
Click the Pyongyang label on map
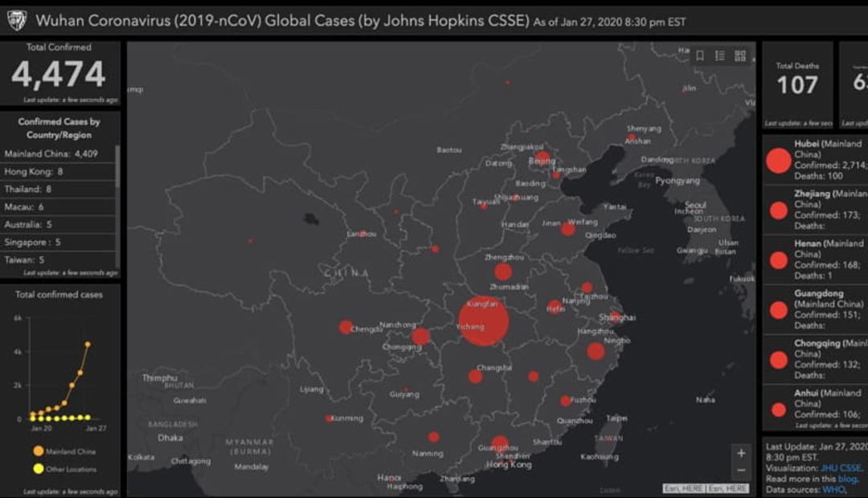678,181
